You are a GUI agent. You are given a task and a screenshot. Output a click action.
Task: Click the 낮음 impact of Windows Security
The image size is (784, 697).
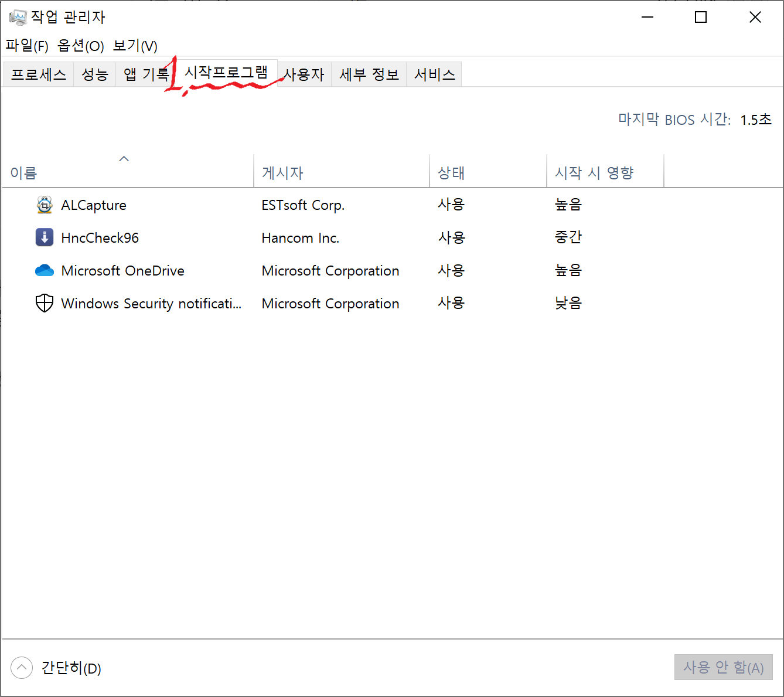(568, 303)
